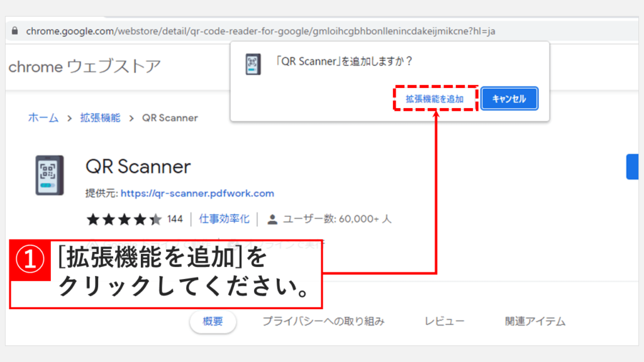Viewport: 644px width, 362px height.
Task: Click the star rating icons
Action: tap(124, 219)
